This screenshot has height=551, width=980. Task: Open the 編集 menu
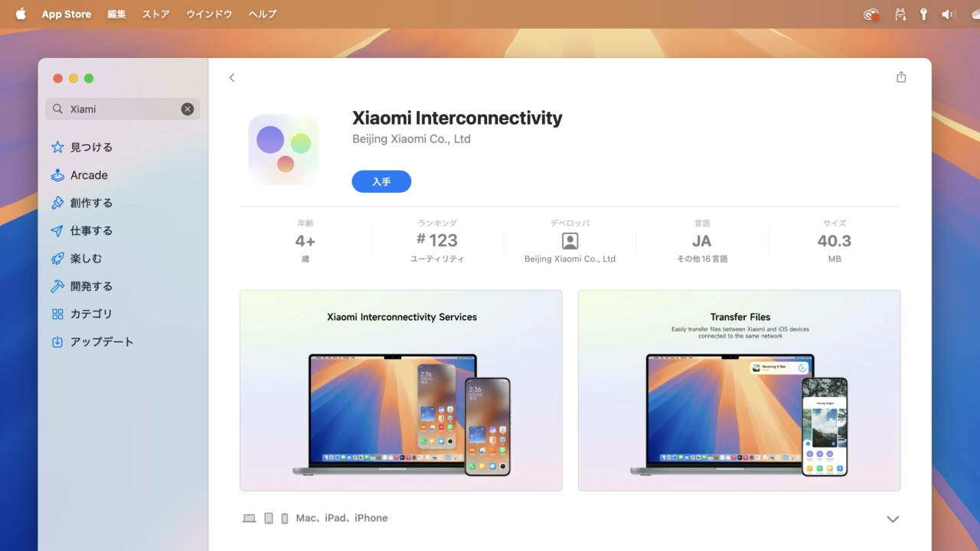pos(116,14)
